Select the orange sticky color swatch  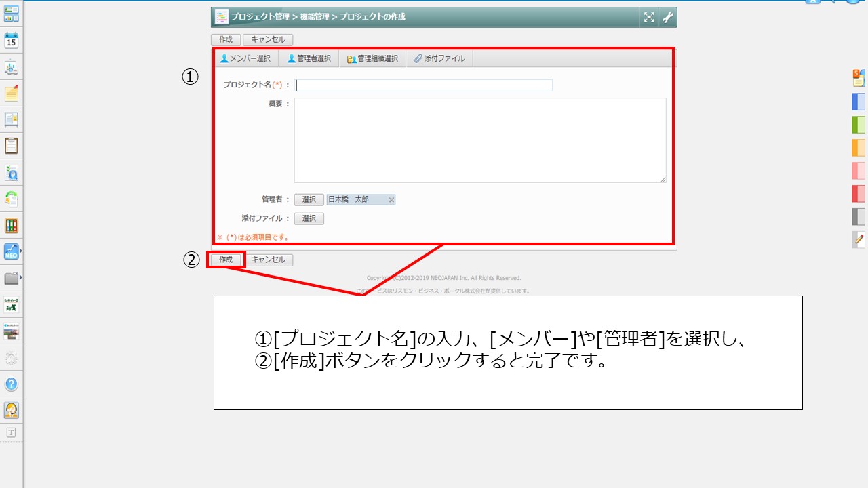[x=859, y=148]
